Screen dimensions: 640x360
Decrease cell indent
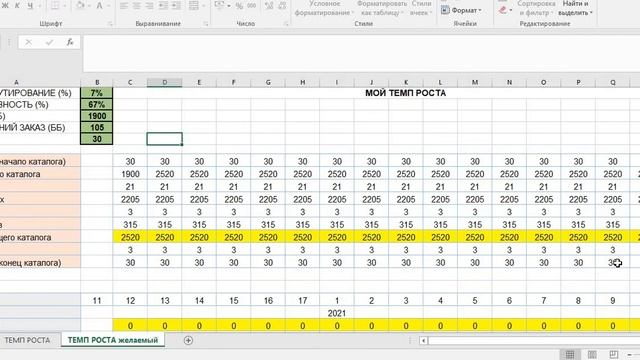click(x=163, y=6)
